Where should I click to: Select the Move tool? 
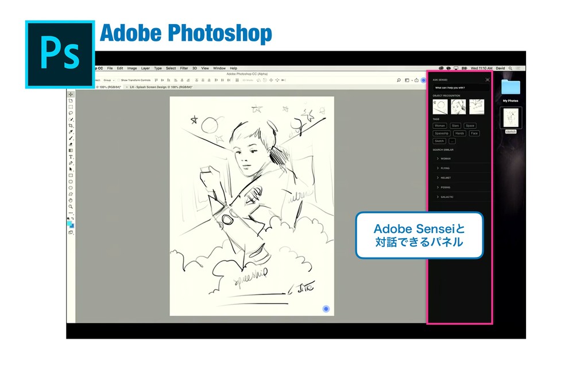(x=71, y=94)
